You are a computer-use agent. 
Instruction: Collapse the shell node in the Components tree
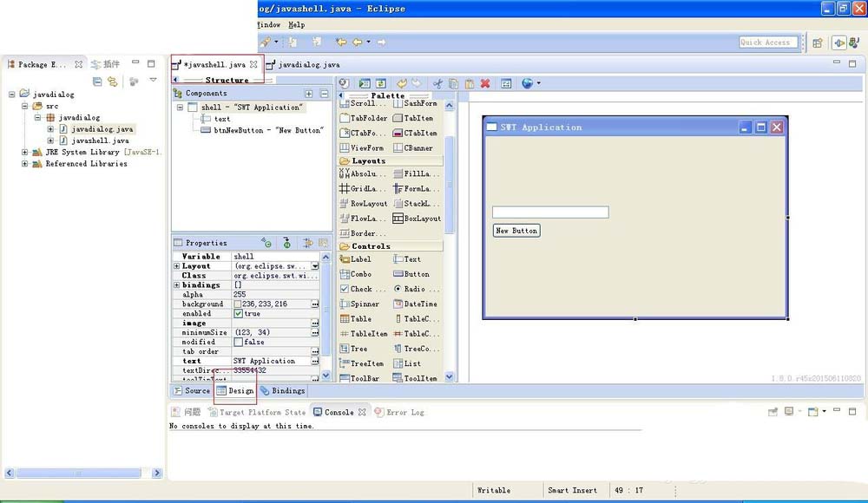coord(180,108)
